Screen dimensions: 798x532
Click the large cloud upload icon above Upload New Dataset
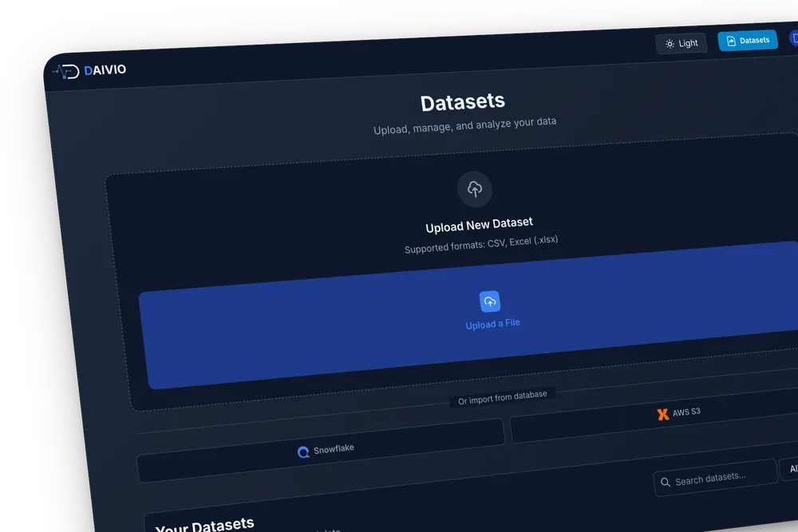click(x=474, y=189)
